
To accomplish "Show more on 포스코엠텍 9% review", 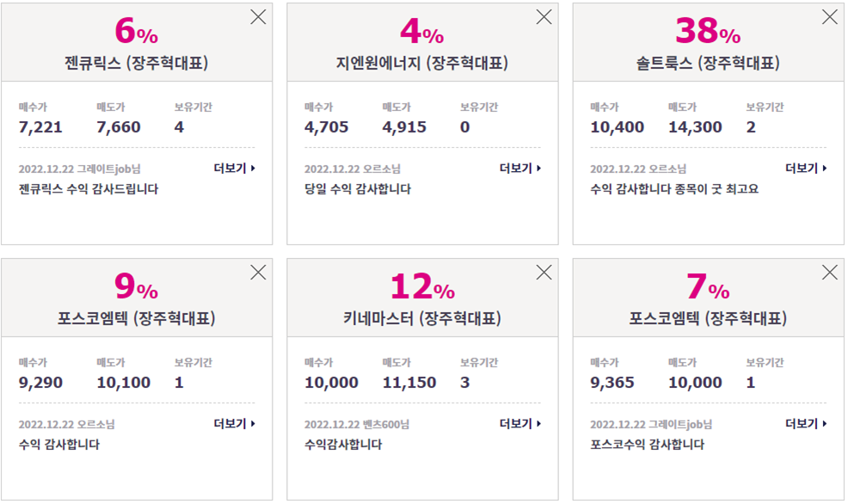I will pyautogui.click(x=234, y=423).
